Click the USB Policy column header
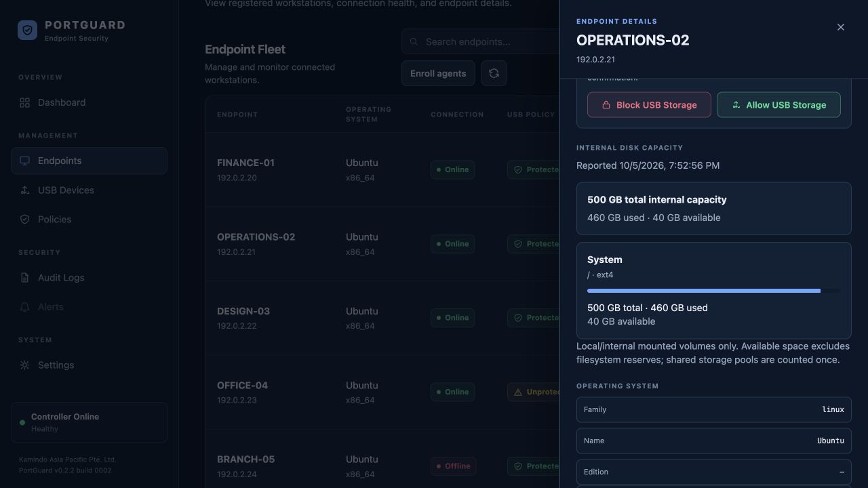The image size is (868, 488). click(x=531, y=115)
